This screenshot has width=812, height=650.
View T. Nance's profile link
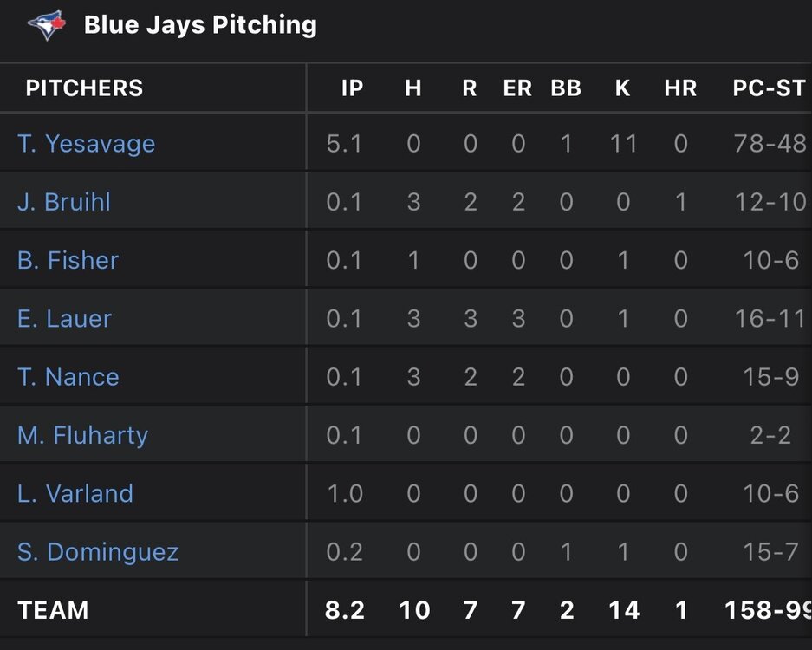[x=68, y=377]
